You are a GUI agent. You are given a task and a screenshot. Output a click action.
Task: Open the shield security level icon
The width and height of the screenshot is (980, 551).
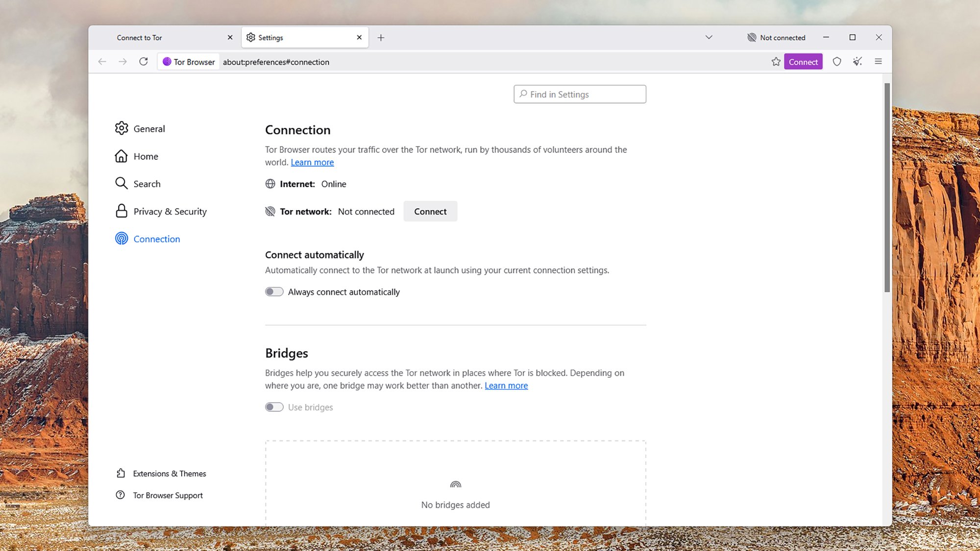click(837, 62)
